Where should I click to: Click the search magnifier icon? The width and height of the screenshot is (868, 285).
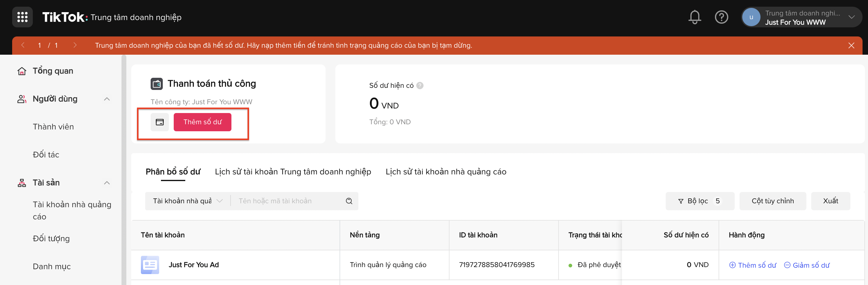(x=349, y=201)
